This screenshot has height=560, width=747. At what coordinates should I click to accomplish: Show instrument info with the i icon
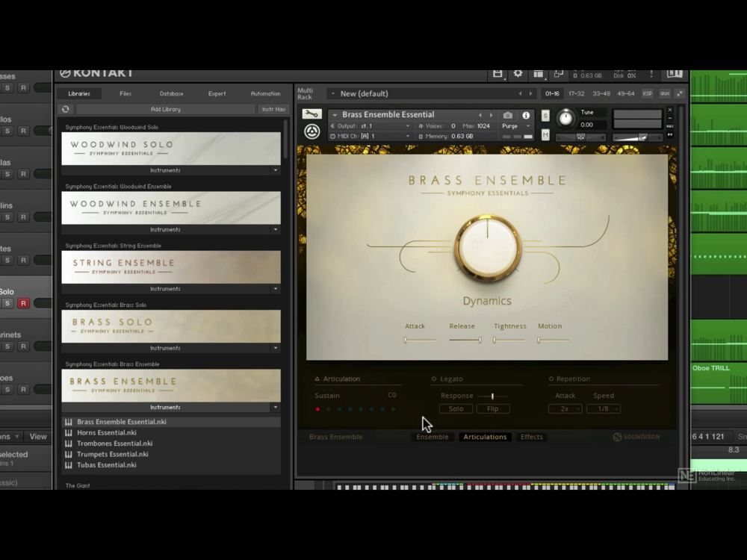(x=526, y=115)
